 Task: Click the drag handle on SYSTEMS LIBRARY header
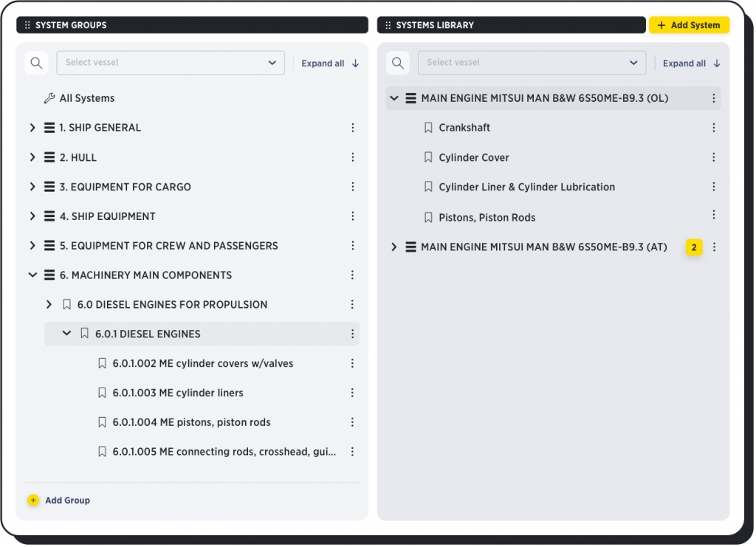[388, 24]
